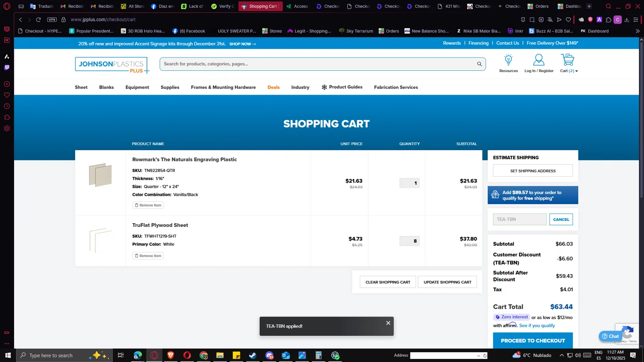
Task: Cancel the TEA-TBN coupon code
Action: click(561, 220)
